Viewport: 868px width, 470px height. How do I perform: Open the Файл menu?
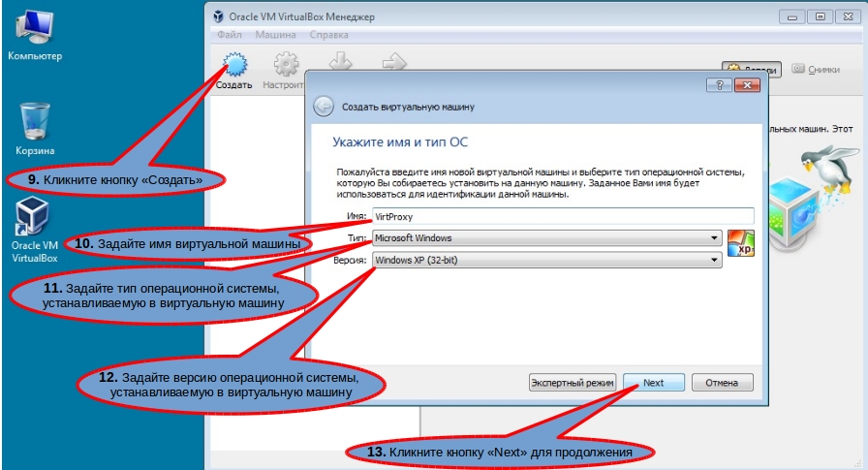pos(230,34)
